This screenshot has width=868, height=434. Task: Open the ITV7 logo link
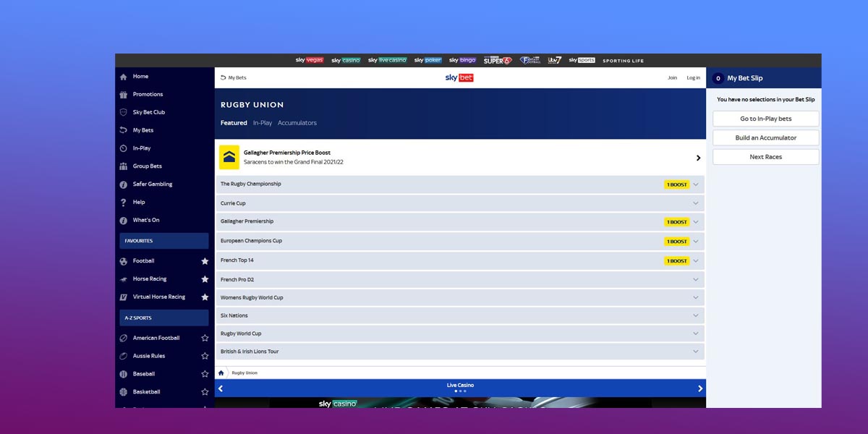pyautogui.click(x=555, y=61)
